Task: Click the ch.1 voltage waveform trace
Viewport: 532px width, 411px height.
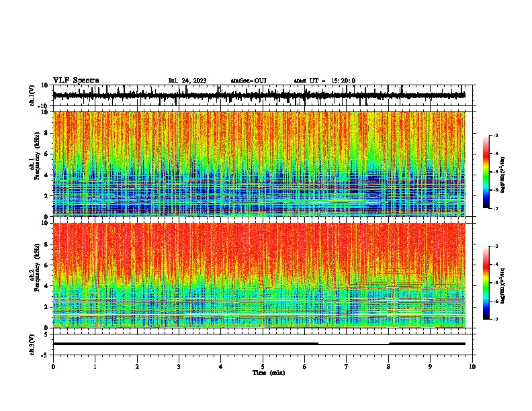Action: pos(259,95)
